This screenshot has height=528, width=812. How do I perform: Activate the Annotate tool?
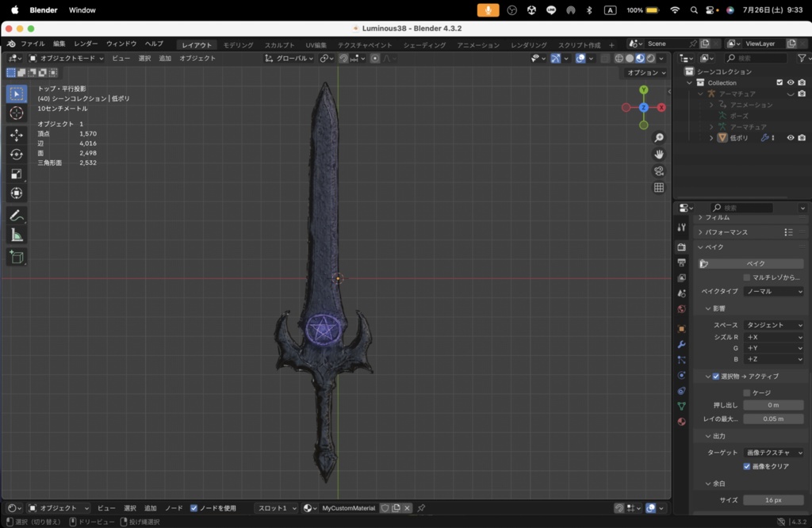pyautogui.click(x=17, y=215)
